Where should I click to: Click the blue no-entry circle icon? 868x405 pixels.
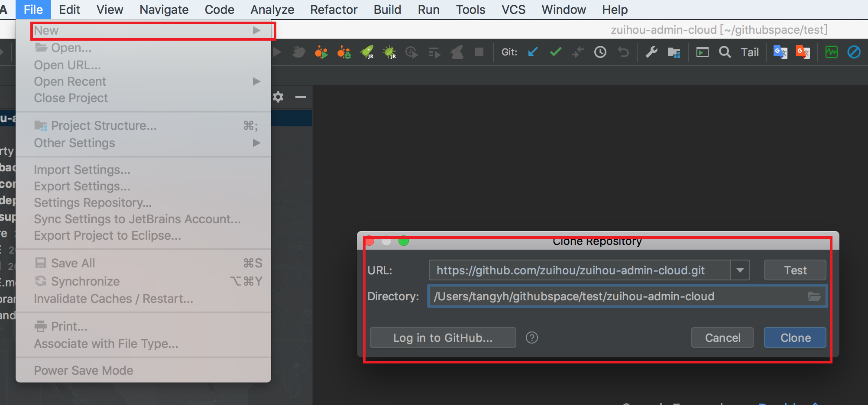pos(854,52)
